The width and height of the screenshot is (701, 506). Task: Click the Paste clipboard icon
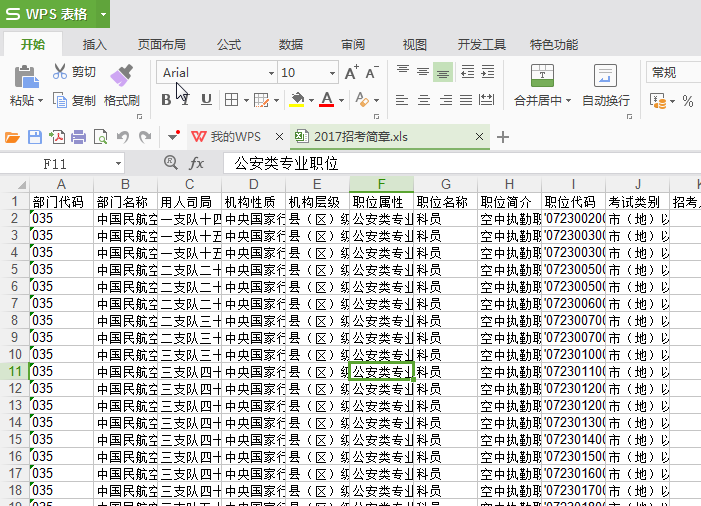tap(26, 76)
